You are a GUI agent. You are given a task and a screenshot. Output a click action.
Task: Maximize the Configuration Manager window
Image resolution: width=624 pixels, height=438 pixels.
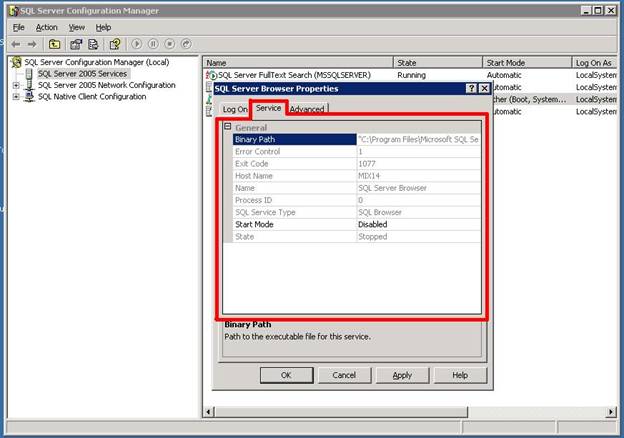(x=598, y=11)
